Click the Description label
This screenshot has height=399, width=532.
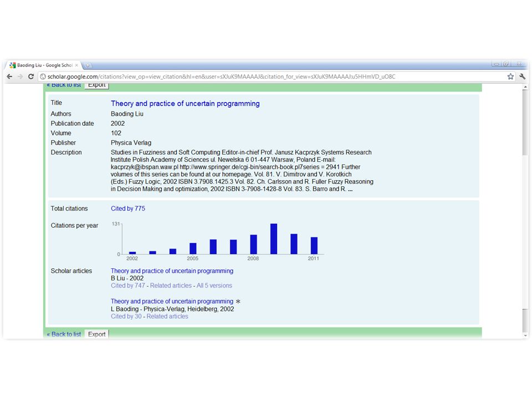pos(66,153)
